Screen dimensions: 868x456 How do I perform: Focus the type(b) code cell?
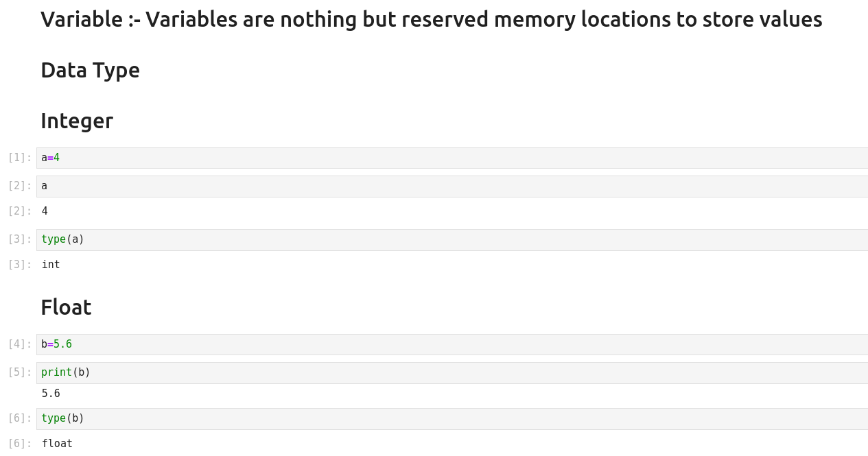pos(451,418)
